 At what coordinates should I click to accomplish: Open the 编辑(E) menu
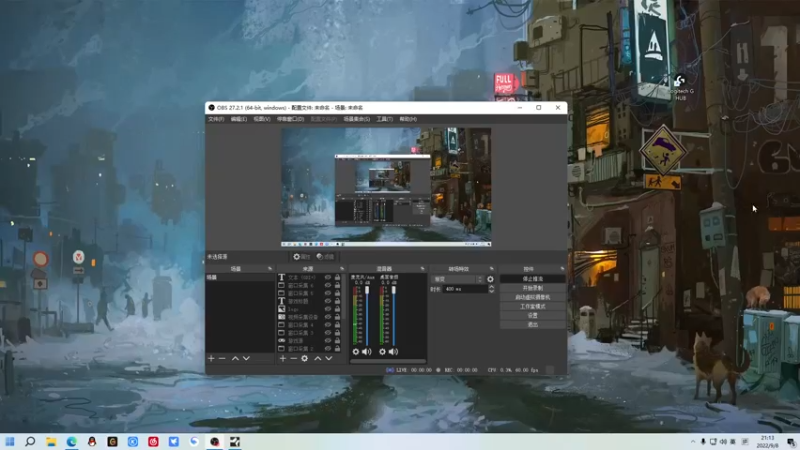pos(238,119)
